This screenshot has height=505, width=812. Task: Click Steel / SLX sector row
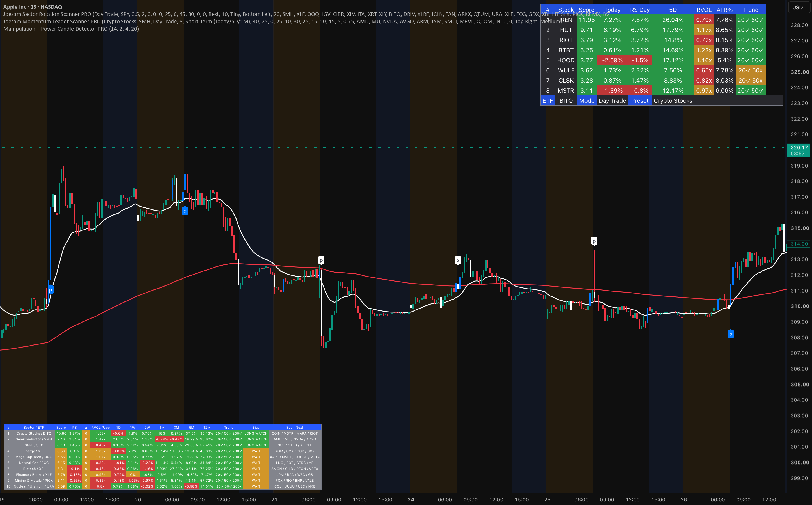point(162,445)
